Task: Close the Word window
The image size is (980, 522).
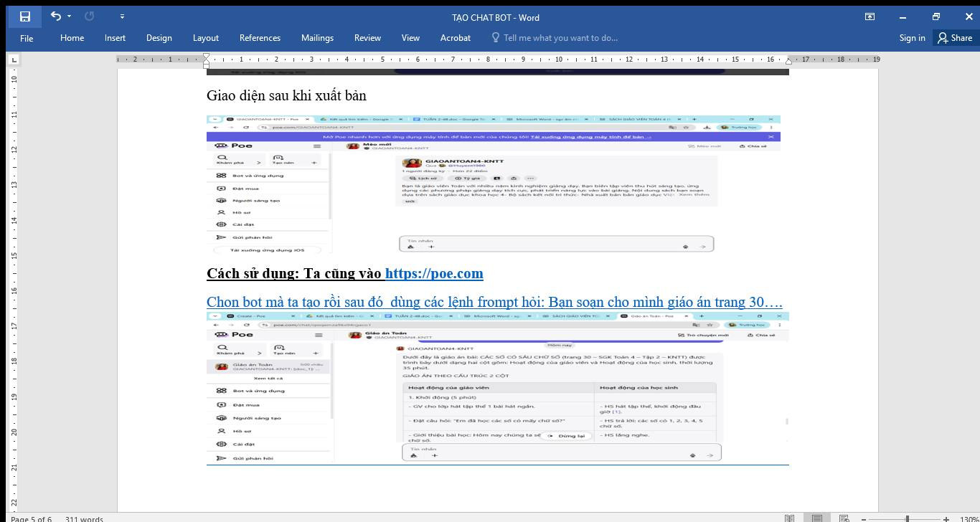Action: pyautogui.click(x=969, y=16)
